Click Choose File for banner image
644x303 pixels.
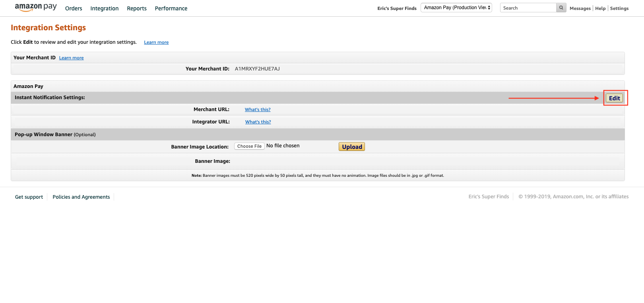[249, 146]
